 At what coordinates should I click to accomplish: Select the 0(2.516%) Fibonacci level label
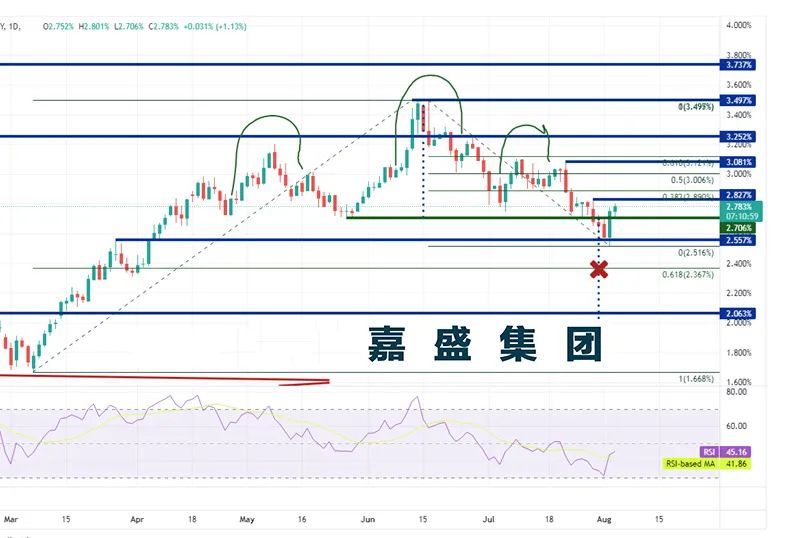tap(696, 253)
